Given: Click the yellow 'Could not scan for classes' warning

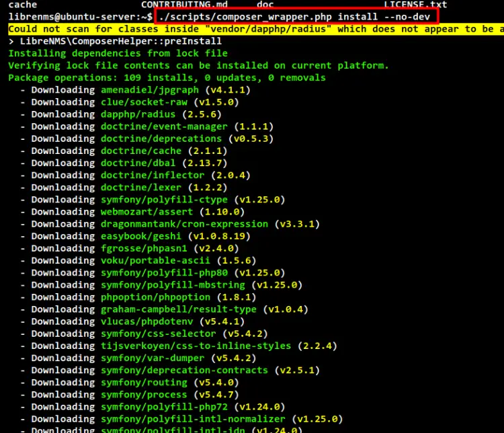Looking at the screenshot, I should (255, 29).
